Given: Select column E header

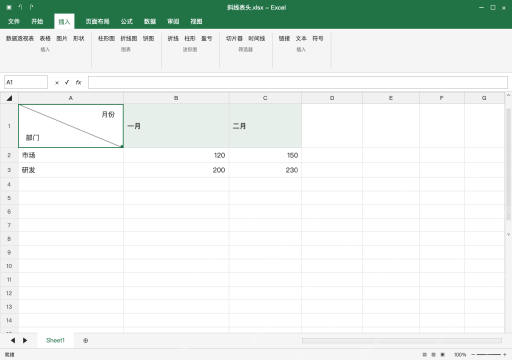Looking at the screenshot, I should [x=391, y=98].
